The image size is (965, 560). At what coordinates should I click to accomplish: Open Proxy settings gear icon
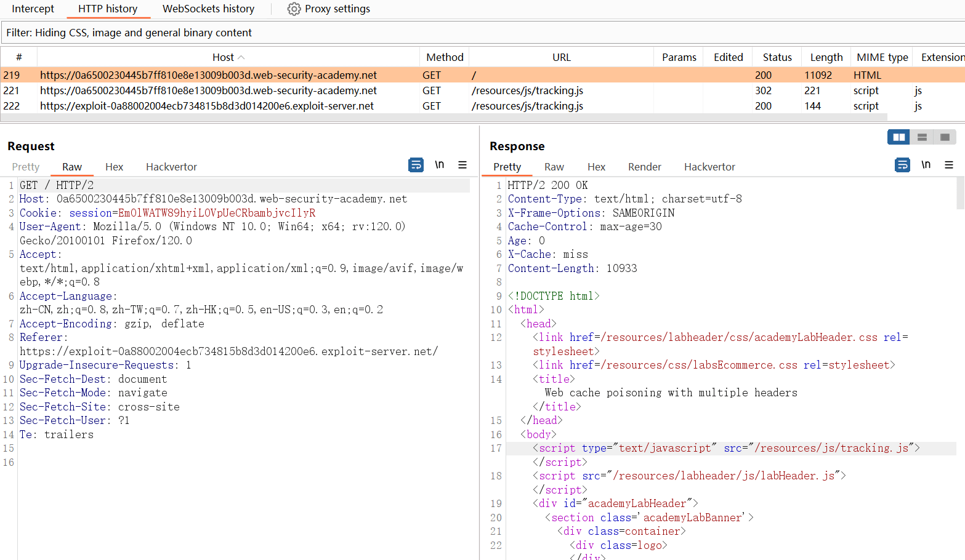tap(294, 9)
